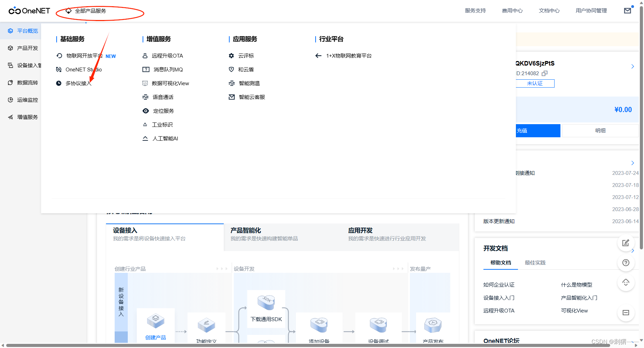Open 1+X物联网教育平台 link

349,56
